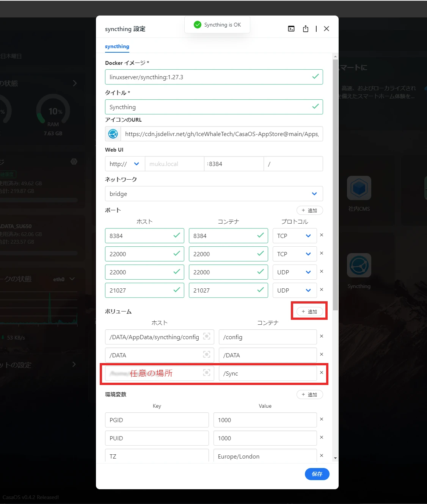Open the 社内CMS app icon on dashboard
This screenshot has height=504, width=427.
359,188
